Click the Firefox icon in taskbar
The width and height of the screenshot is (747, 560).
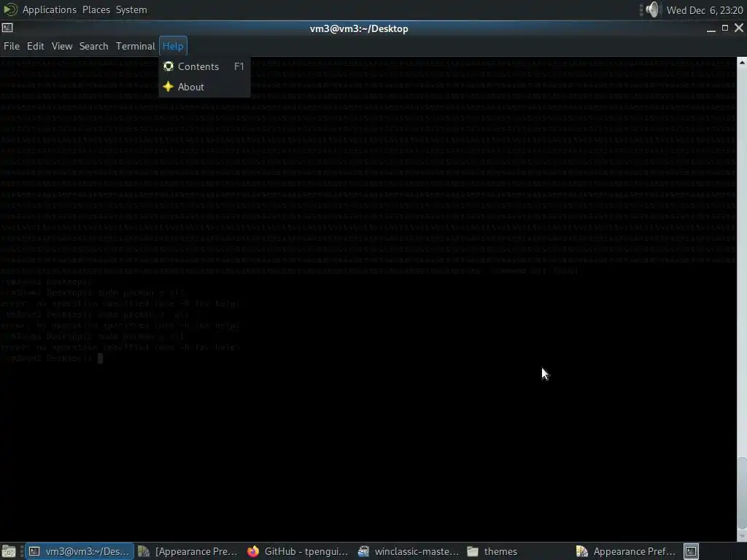point(253,551)
